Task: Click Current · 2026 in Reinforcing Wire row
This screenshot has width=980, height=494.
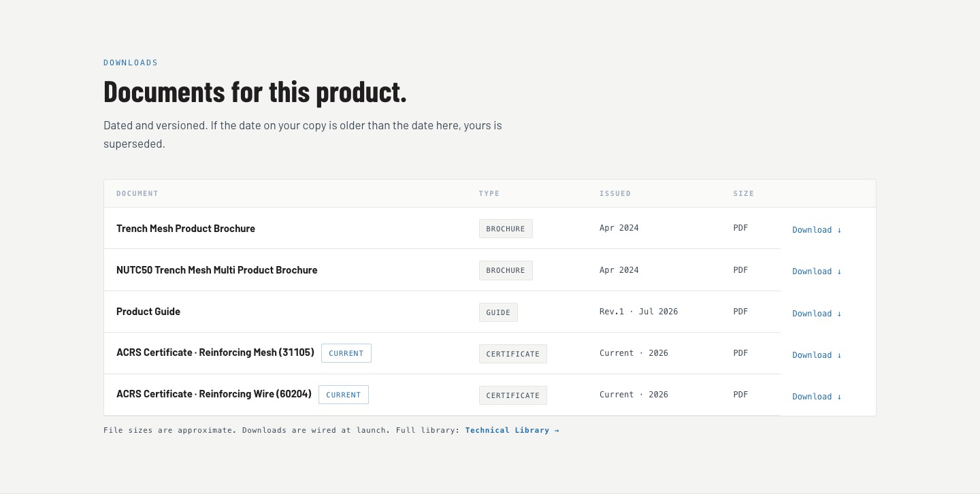Action: tap(634, 395)
